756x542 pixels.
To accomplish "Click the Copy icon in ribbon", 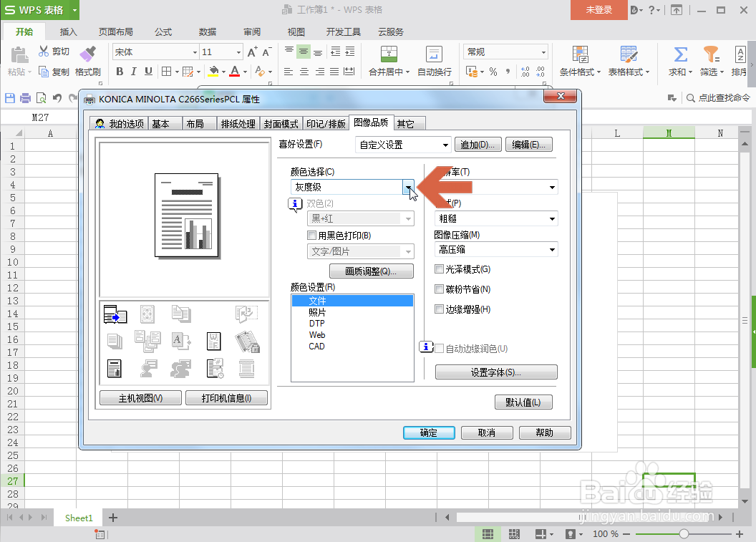I will pyautogui.click(x=44, y=72).
